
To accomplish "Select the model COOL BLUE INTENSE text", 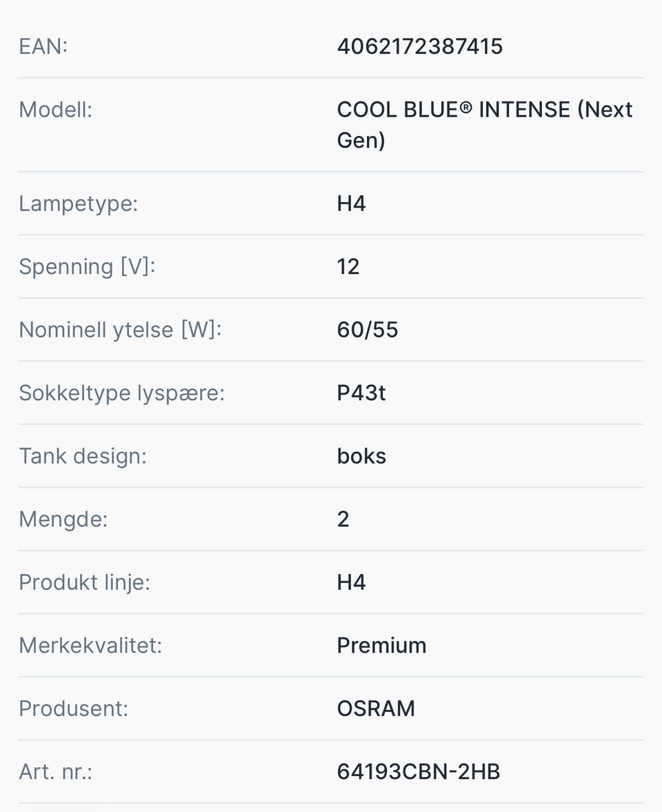I will pos(485,125).
